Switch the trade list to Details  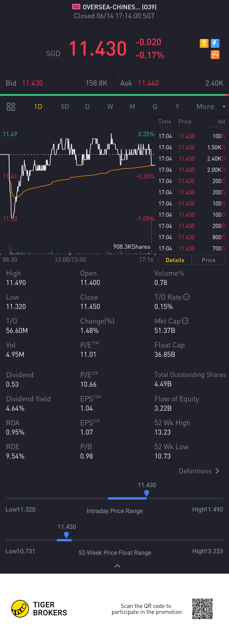(x=175, y=260)
